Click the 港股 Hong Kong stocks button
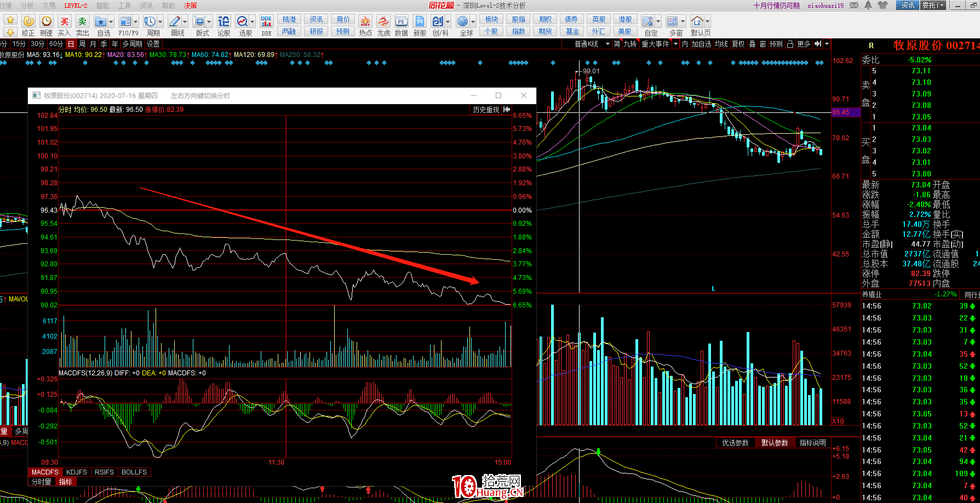Image resolution: width=980 pixels, height=503 pixels. tap(625, 19)
